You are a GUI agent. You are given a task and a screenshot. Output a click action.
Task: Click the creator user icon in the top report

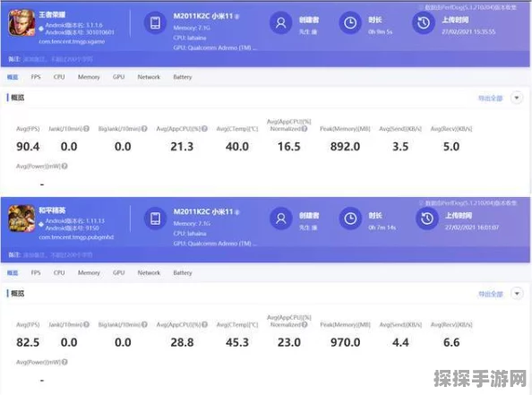(281, 23)
